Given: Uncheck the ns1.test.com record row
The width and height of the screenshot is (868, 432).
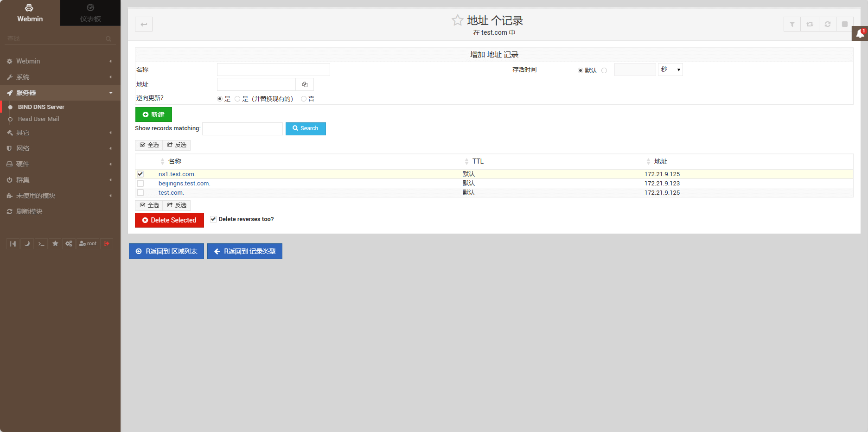Looking at the screenshot, I should [x=140, y=174].
